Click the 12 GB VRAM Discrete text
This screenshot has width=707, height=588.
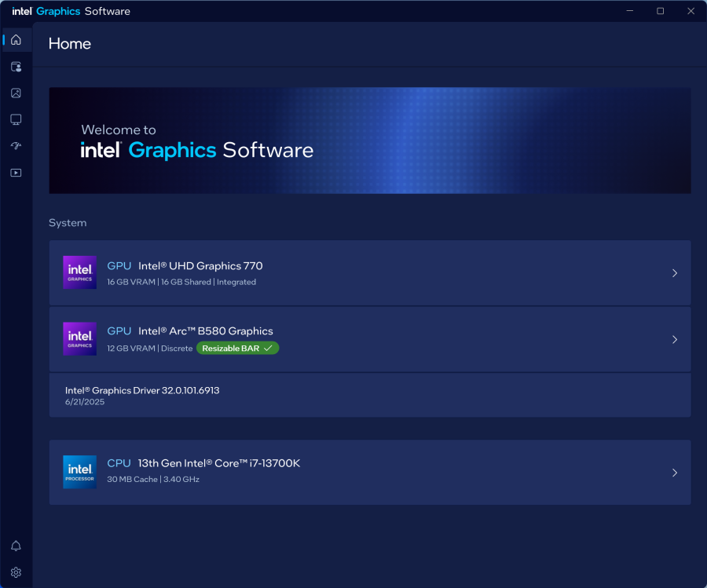[150, 349]
